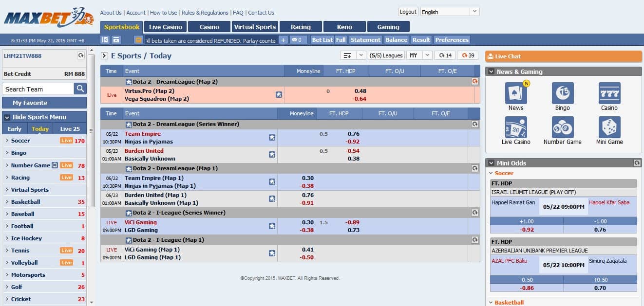
Task: Click the Contact Us link
Action: (261, 13)
